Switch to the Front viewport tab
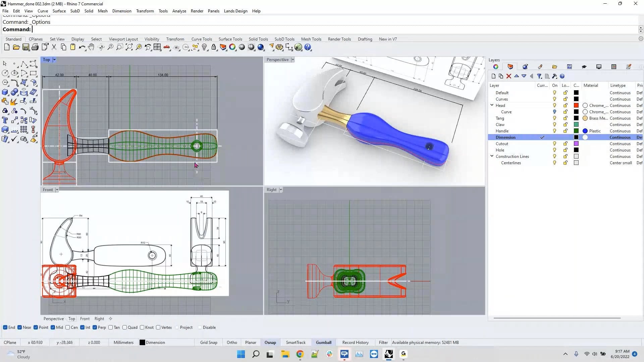The image size is (644, 362). click(85, 319)
